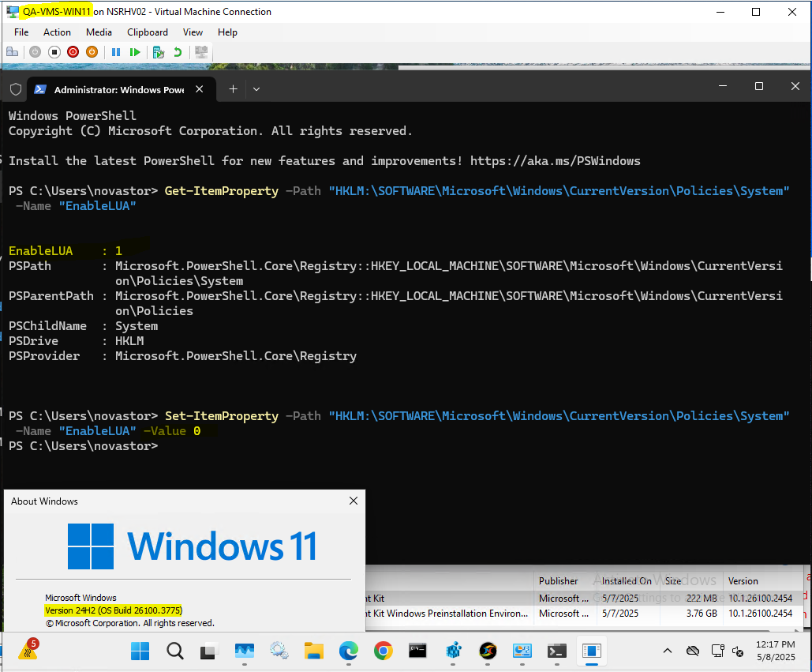Click the Enhanced Session toolbar icon
The image size is (812, 672).
[201, 52]
